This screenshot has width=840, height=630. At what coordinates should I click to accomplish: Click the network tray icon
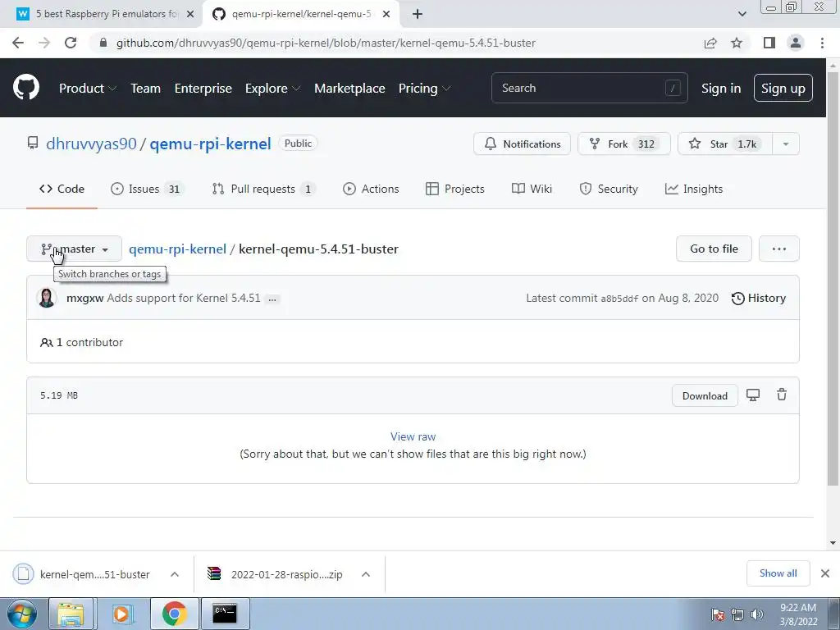737,614
